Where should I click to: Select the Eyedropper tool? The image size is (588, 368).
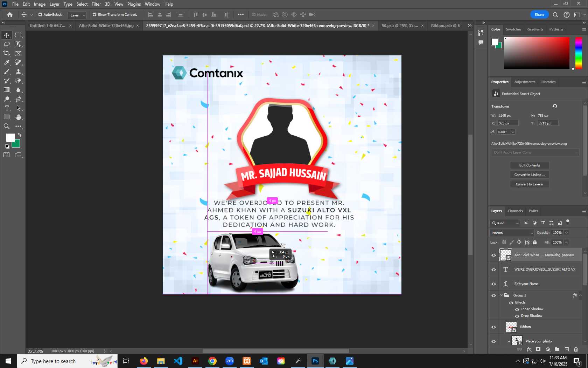coord(7,62)
